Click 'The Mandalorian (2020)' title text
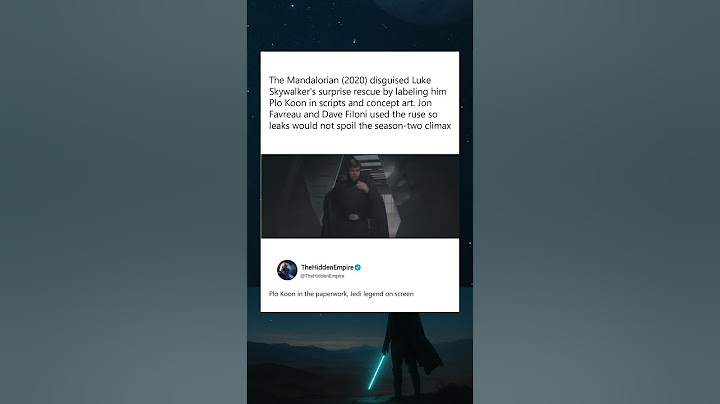Screen dimensions: 720x404 (x=318, y=80)
